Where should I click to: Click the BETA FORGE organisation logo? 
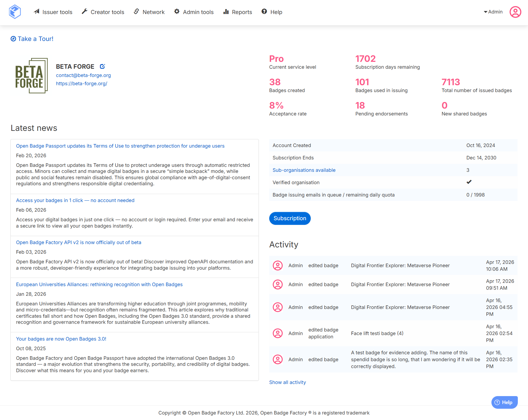31,76
